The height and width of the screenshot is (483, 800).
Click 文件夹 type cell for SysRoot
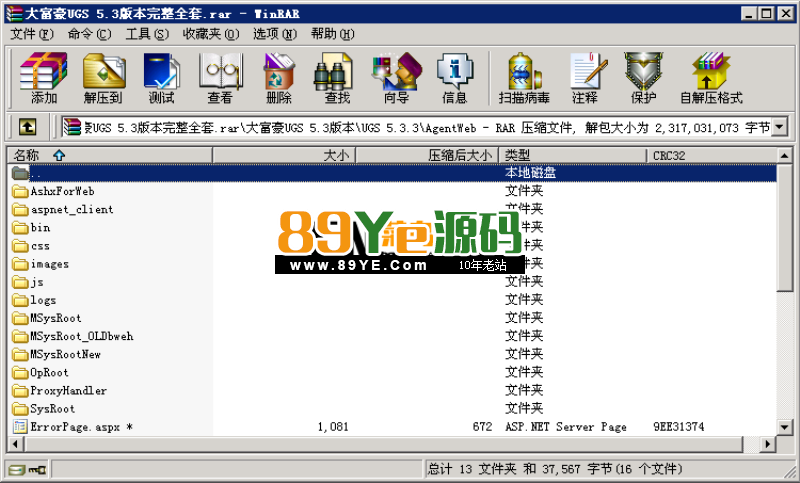coord(524,409)
